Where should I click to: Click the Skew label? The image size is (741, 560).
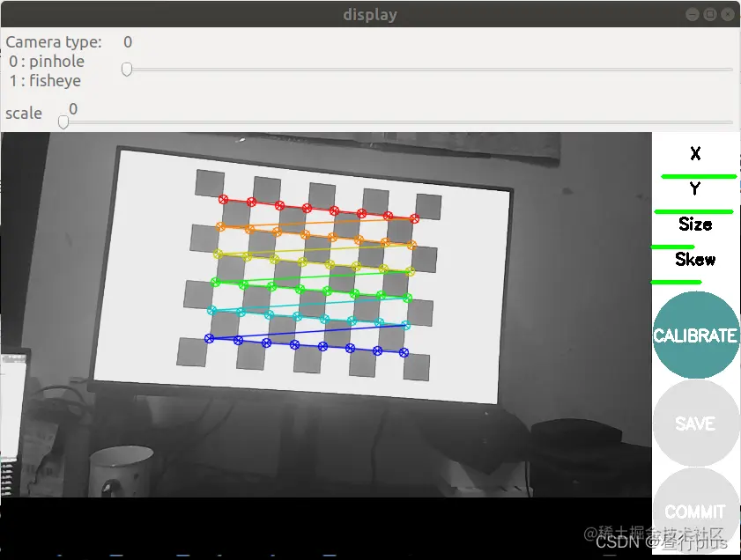(x=695, y=259)
